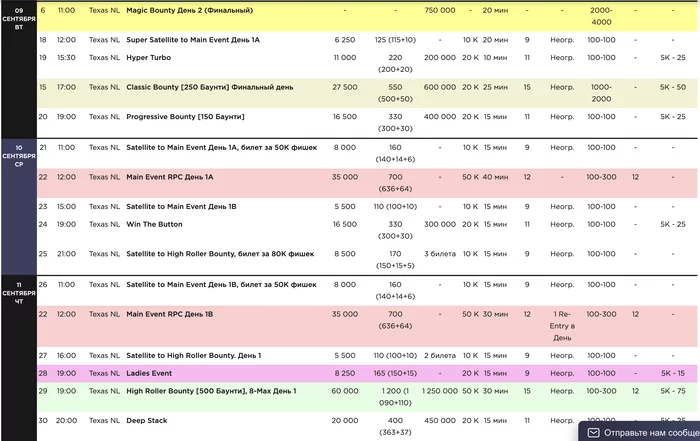Click '110 (100+10)' in 15:00 satellite row
700x441 pixels.
pyautogui.click(x=395, y=206)
